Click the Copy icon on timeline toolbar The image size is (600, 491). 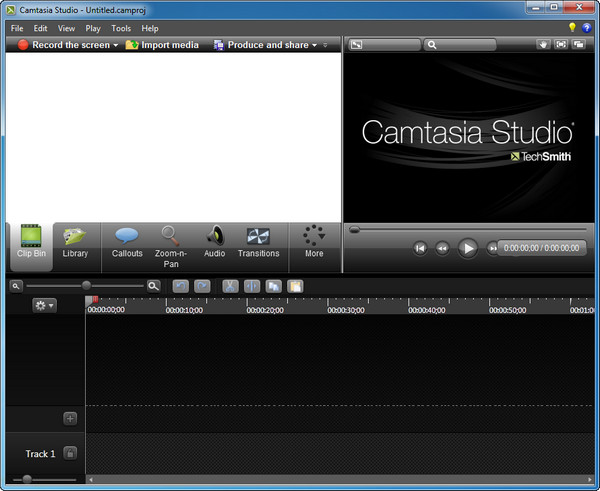coord(274,286)
